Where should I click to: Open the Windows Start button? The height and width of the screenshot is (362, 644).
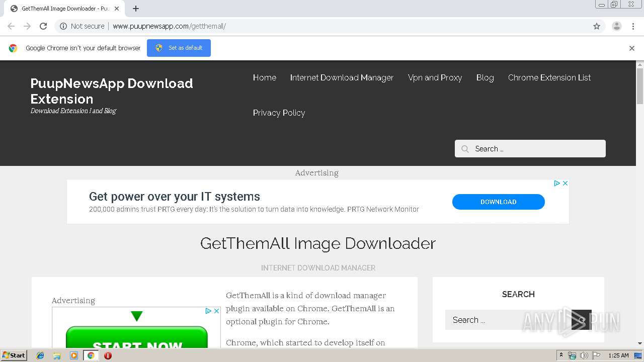(x=14, y=355)
